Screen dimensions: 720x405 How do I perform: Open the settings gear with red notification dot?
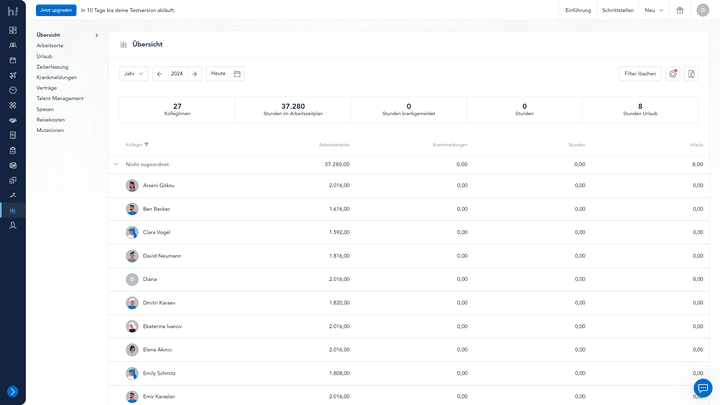[x=673, y=74]
